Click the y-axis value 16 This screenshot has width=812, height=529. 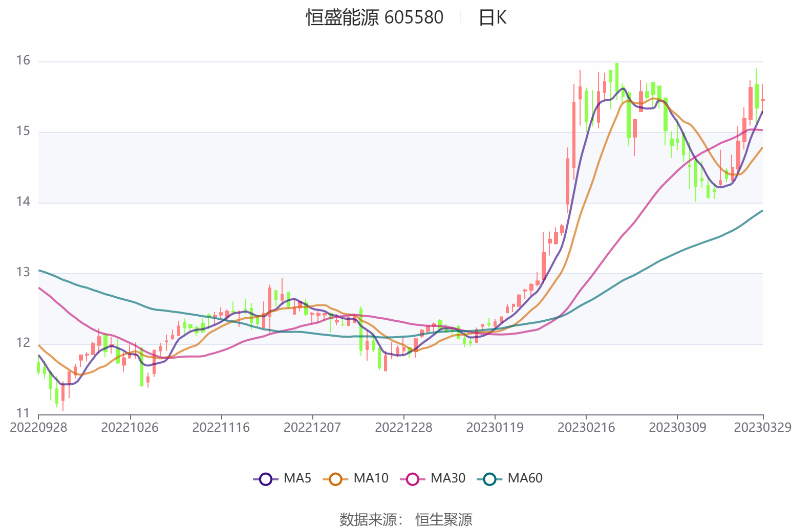click(23, 61)
